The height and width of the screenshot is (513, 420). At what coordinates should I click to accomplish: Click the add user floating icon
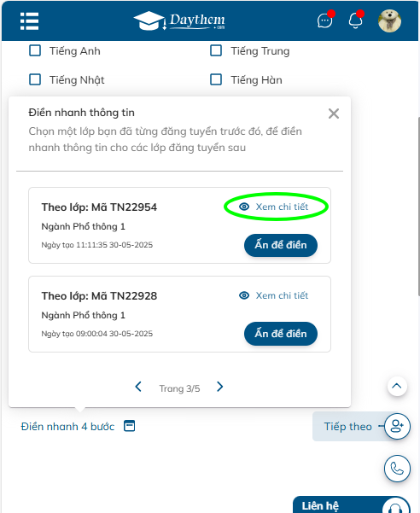[397, 426]
